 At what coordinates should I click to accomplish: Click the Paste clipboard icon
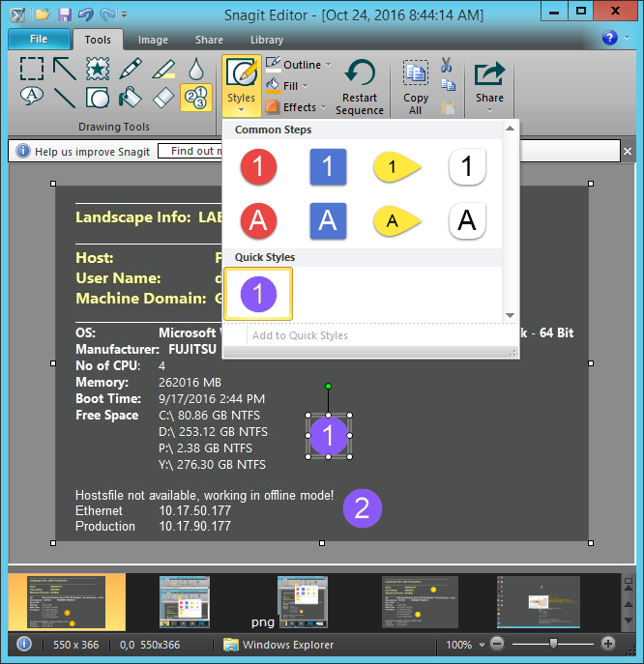[448, 107]
